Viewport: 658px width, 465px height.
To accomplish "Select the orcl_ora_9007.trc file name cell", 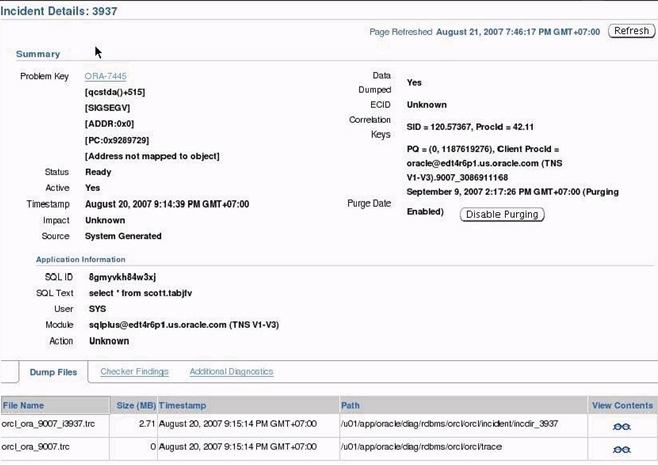I will (x=35, y=447).
